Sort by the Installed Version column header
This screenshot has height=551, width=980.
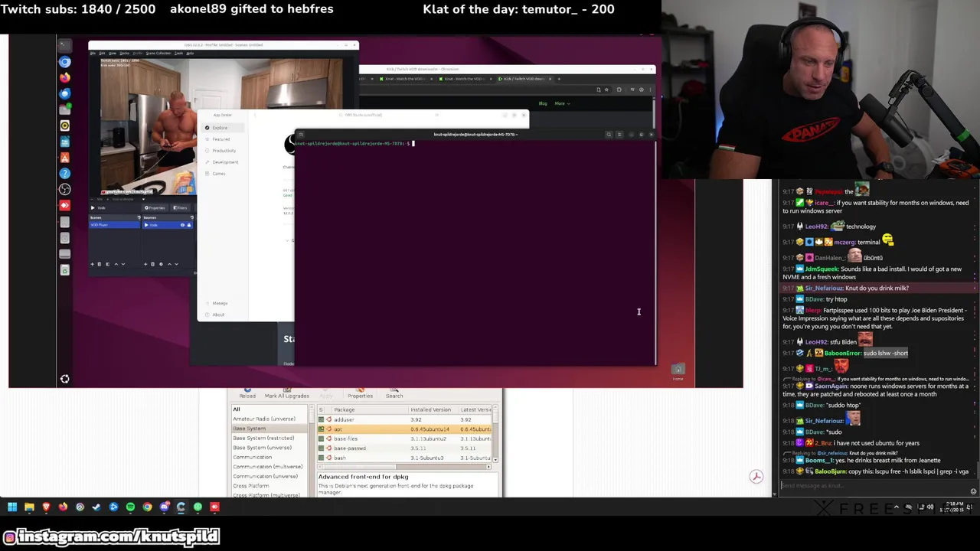coord(433,409)
